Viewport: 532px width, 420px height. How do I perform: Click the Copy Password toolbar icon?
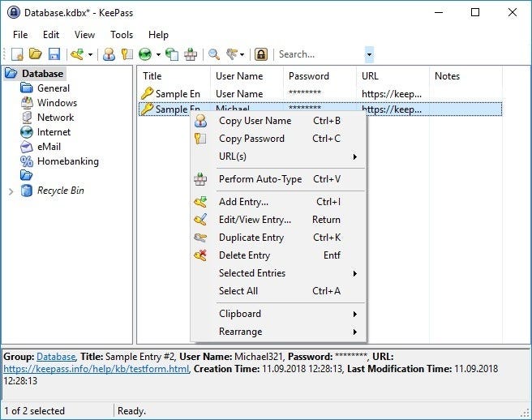[x=127, y=54]
